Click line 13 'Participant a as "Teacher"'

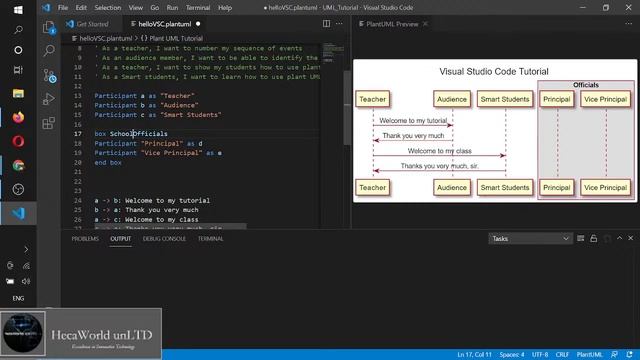click(x=144, y=96)
